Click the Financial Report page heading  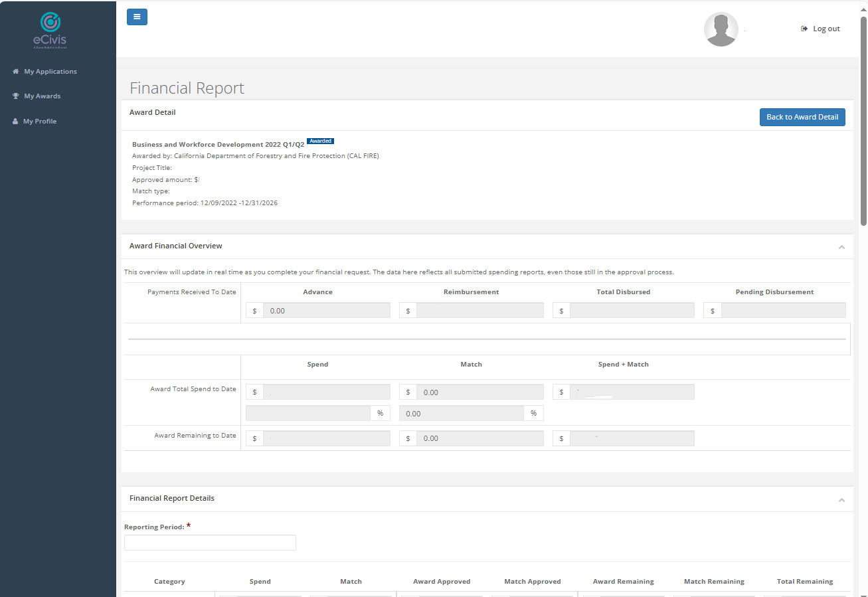[x=187, y=88]
